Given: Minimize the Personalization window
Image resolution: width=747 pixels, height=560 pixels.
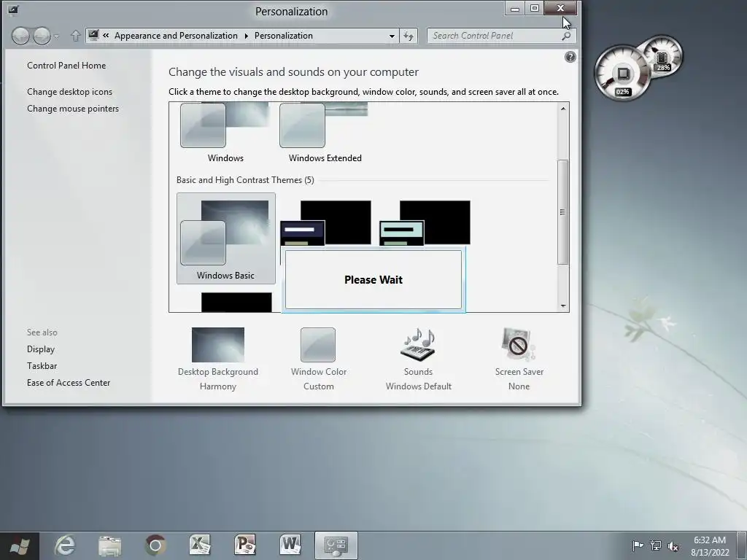Looking at the screenshot, I should 514,9.
